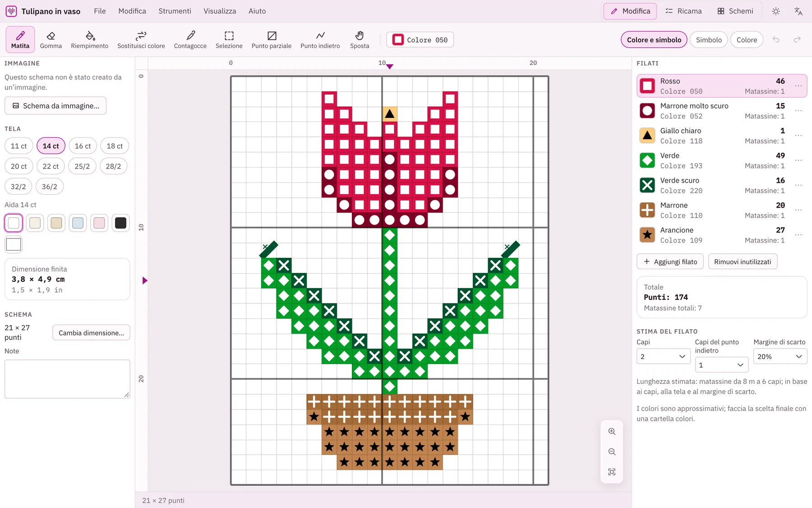Click the Aggiungi filato button
This screenshot has height=508, width=812.
670,261
